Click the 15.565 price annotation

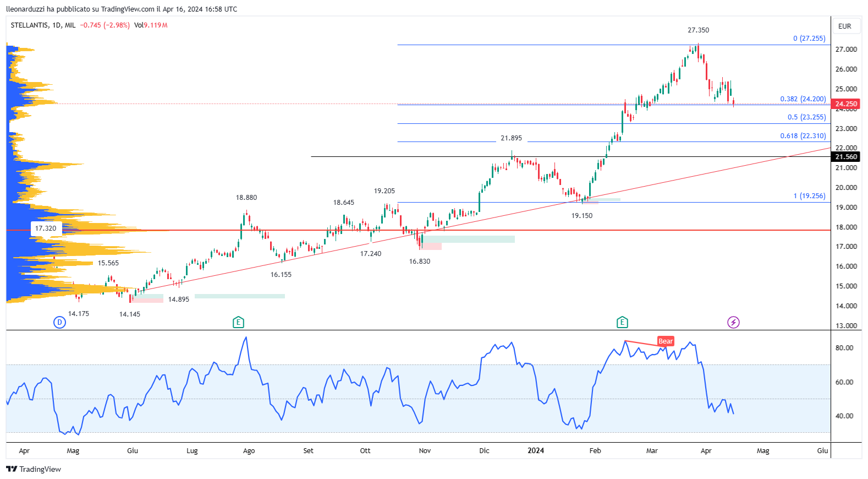click(x=108, y=263)
